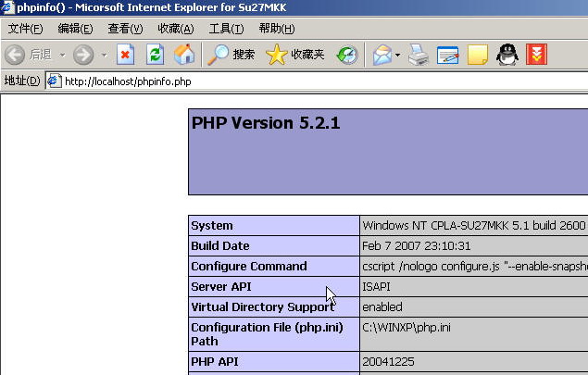Expand the Mail dropdown arrow
The image size is (588, 375).
tap(397, 56)
